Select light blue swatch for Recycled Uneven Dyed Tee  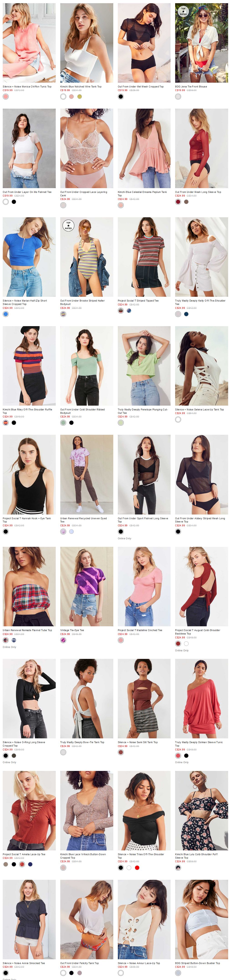[71, 532]
